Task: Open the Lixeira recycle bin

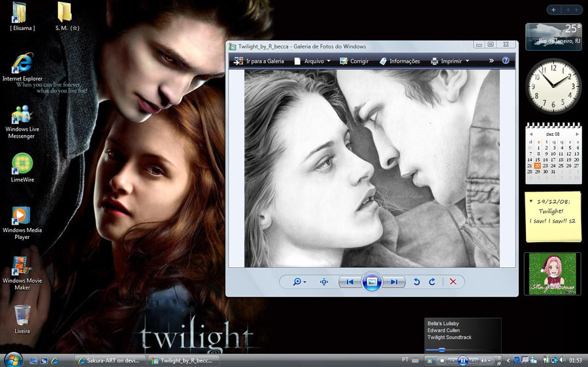Action: click(x=22, y=319)
